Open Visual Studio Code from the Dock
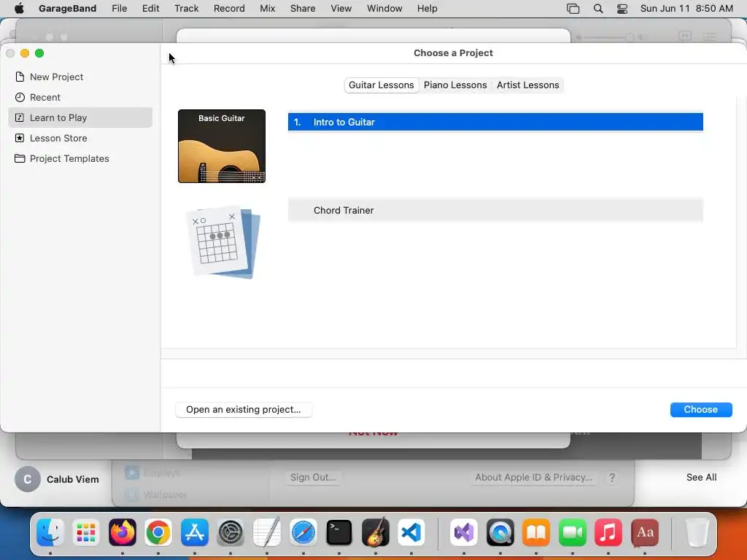This screenshot has width=747, height=560. point(411,532)
